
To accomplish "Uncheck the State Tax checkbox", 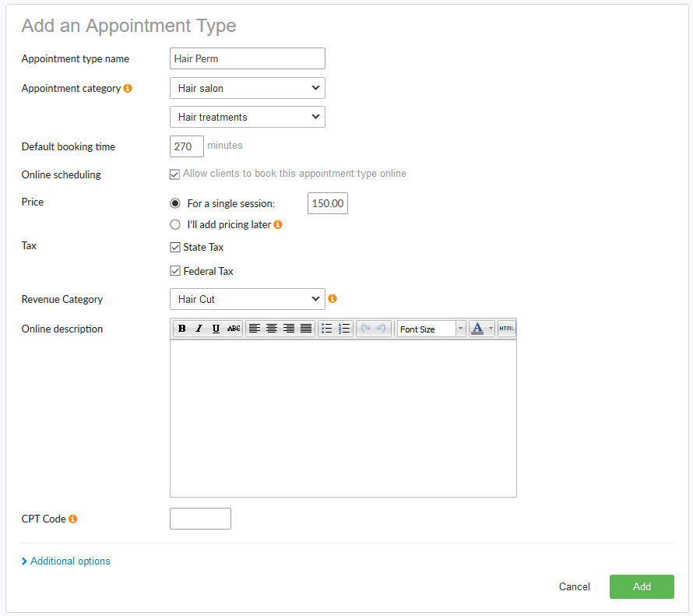I will [174, 247].
